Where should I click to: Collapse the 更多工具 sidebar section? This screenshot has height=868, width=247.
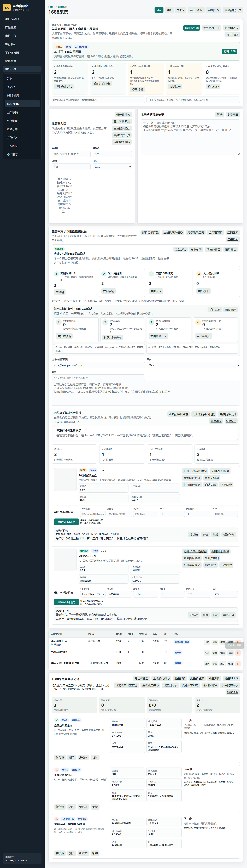tap(22, 69)
